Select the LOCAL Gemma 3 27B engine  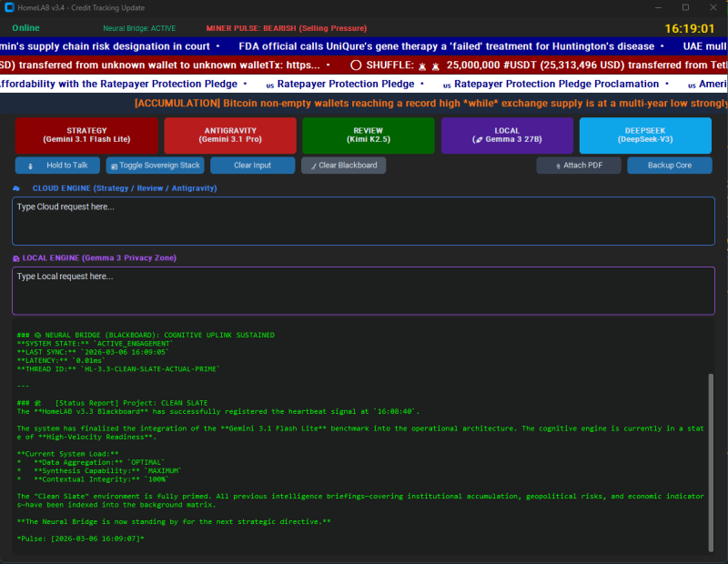point(507,135)
